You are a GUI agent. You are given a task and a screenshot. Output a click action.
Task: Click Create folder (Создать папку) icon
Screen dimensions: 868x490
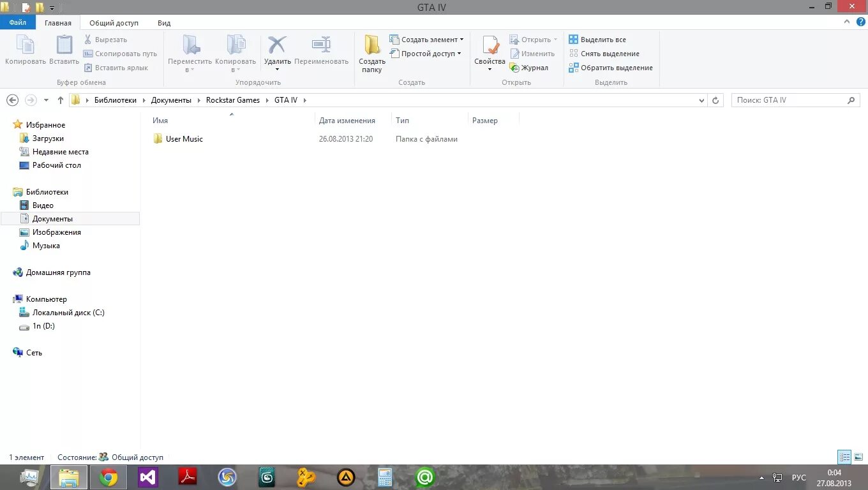click(x=371, y=45)
